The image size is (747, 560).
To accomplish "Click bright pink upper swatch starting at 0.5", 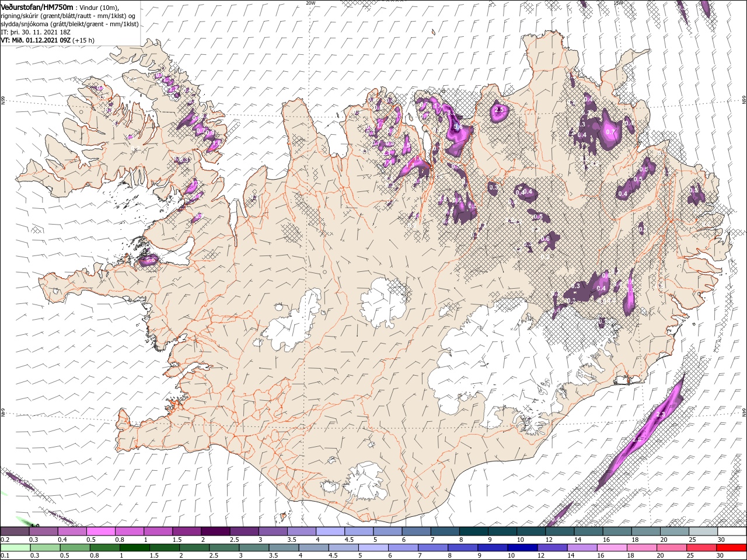I will (x=100, y=531).
